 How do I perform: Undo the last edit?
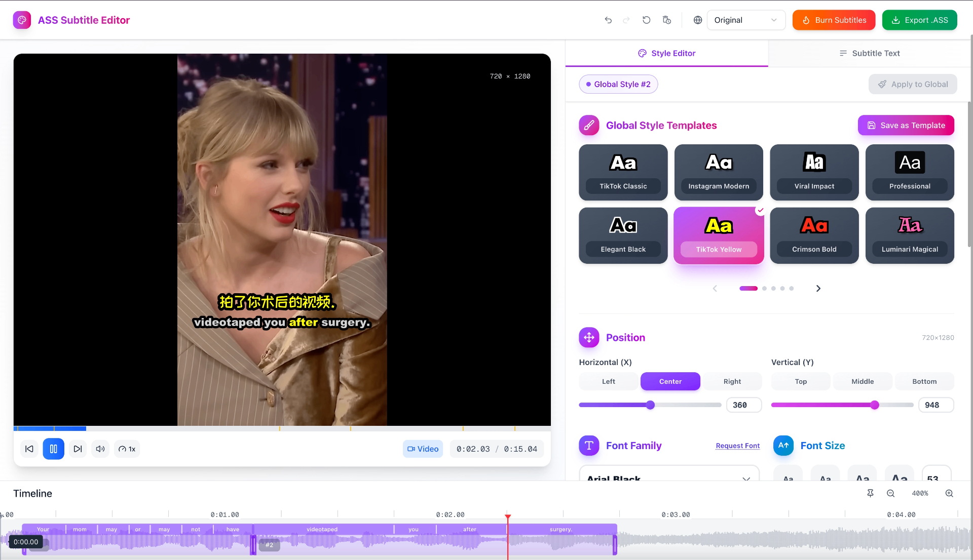[608, 20]
